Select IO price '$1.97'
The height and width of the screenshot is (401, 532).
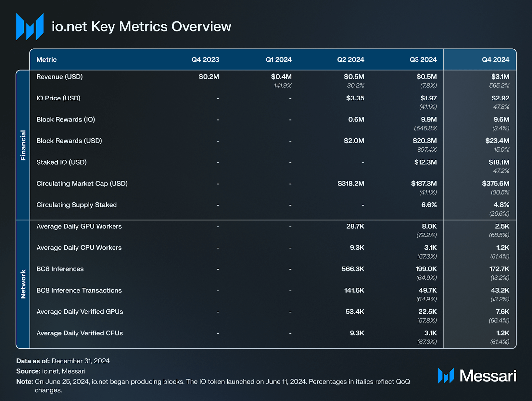click(x=428, y=98)
